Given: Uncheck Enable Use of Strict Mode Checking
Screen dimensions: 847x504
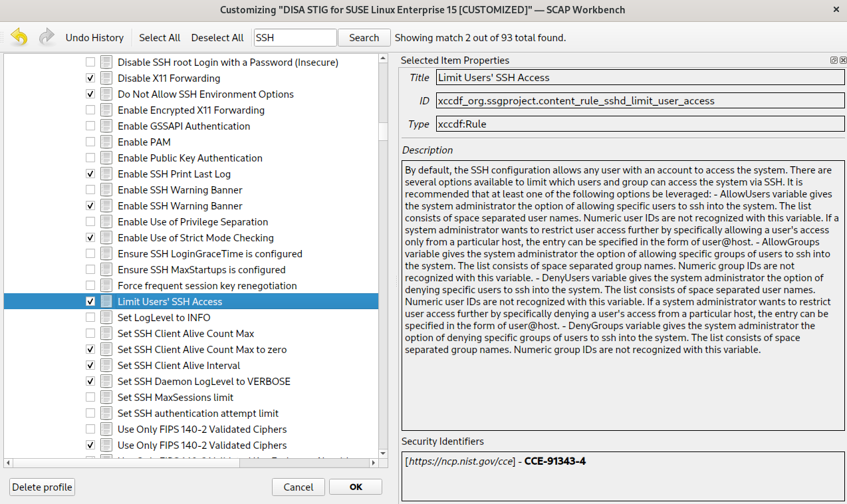Looking at the screenshot, I should (90, 238).
